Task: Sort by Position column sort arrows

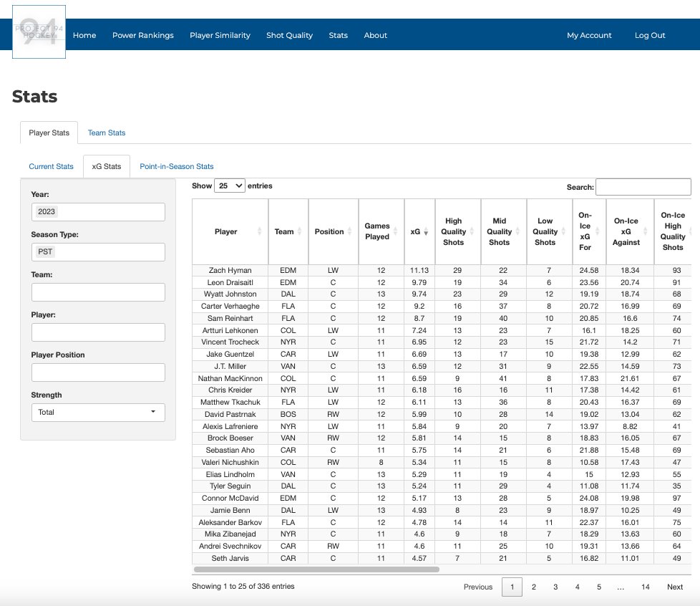Action: [x=349, y=231]
